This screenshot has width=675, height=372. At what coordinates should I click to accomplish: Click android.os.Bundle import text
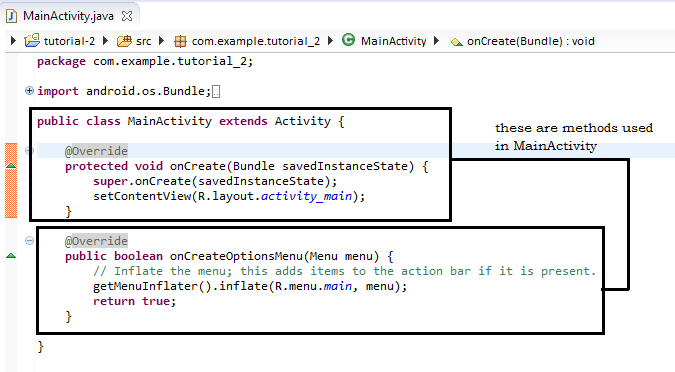coord(148,91)
